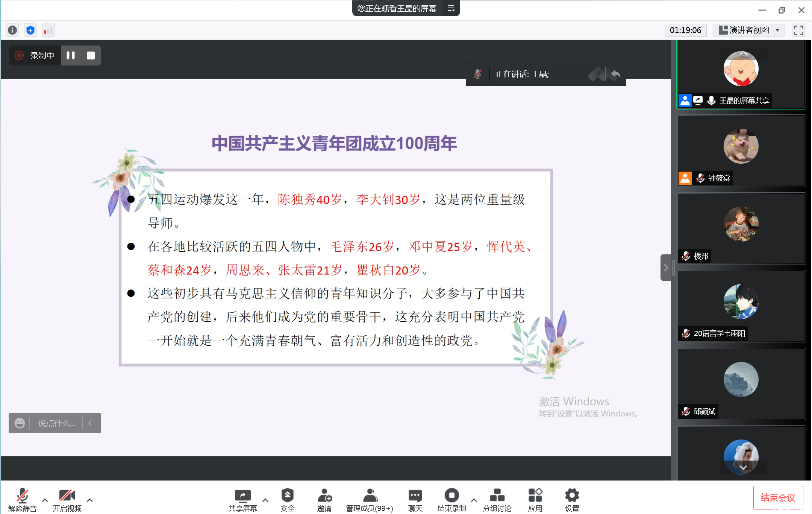Click End Meeting (结束会议) button
Viewport: 812px width, 514px height.
tap(778, 497)
